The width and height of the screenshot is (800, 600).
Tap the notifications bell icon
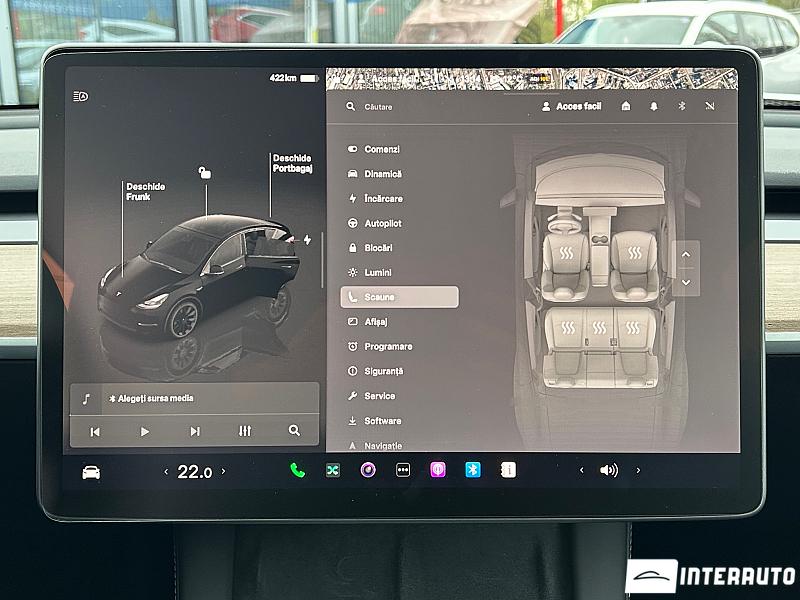[x=654, y=106]
